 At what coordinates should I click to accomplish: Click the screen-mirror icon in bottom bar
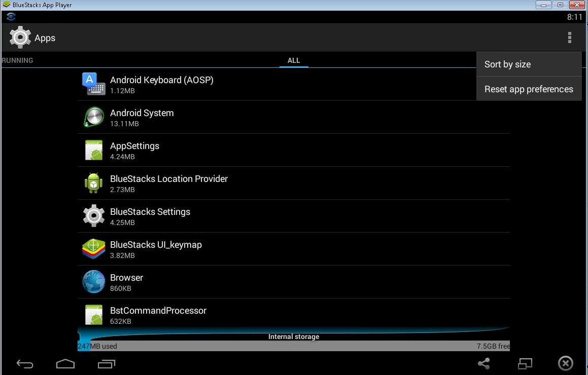click(x=525, y=363)
